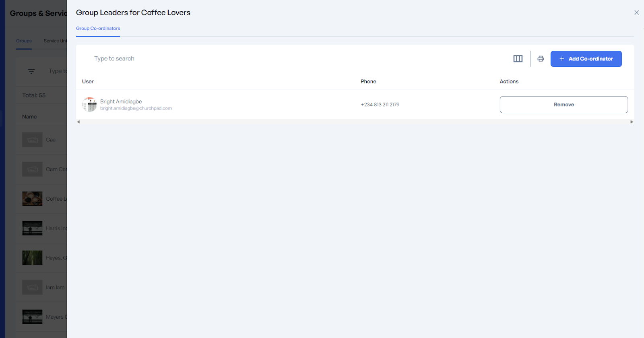Switch to the Groups tab
This screenshot has height=338, width=644.
click(24, 41)
